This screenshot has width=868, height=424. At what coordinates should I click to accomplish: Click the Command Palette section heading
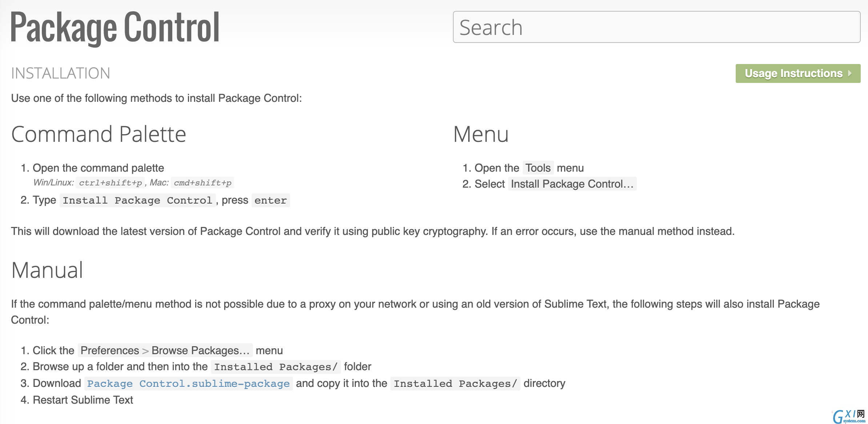tap(97, 133)
